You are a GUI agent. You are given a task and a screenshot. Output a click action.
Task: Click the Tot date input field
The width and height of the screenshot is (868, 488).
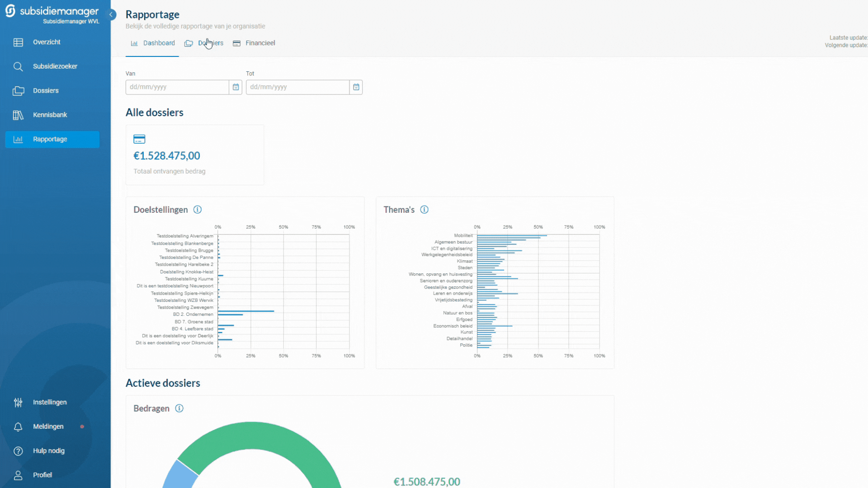coord(297,87)
